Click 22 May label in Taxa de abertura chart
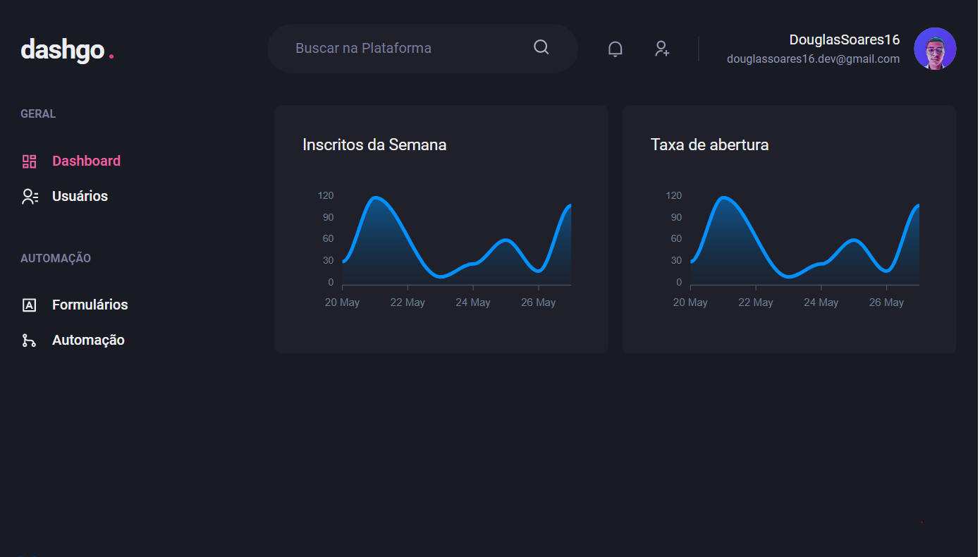The height and width of the screenshot is (557, 980). (755, 302)
